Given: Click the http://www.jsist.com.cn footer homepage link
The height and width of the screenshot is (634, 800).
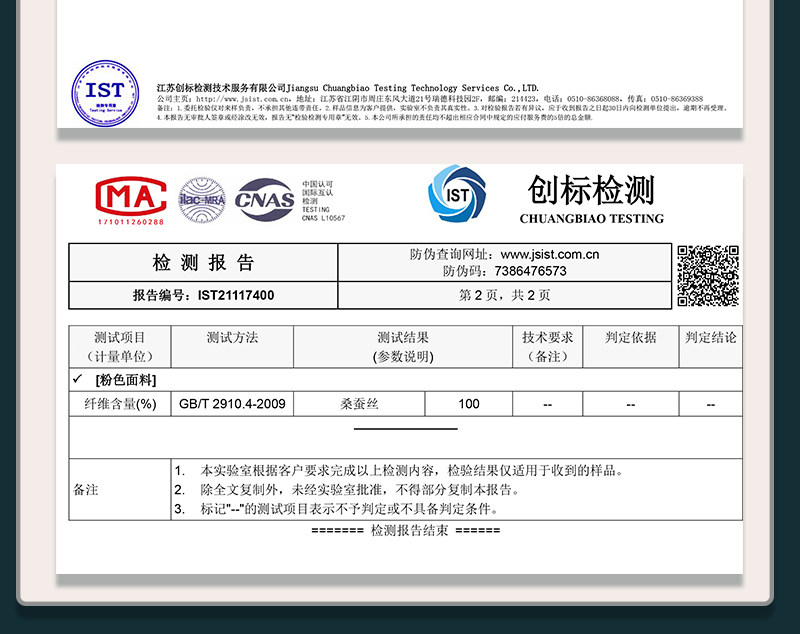Looking at the screenshot, I should pyautogui.click(x=243, y=99).
